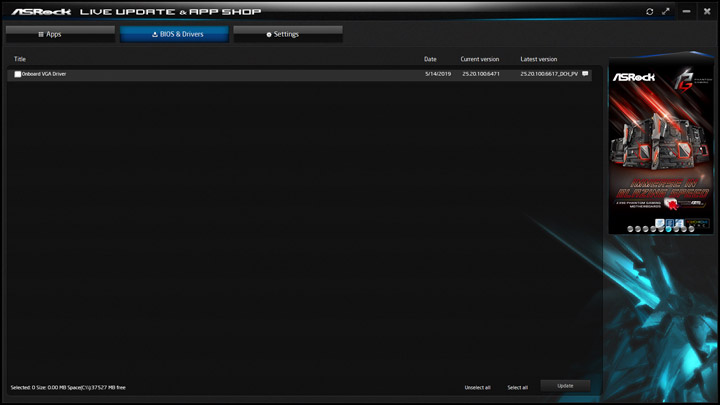Click the last carousel dot under banner
Image resolution: width=720 pixels, height=405 pixels.
coord(692,229)
